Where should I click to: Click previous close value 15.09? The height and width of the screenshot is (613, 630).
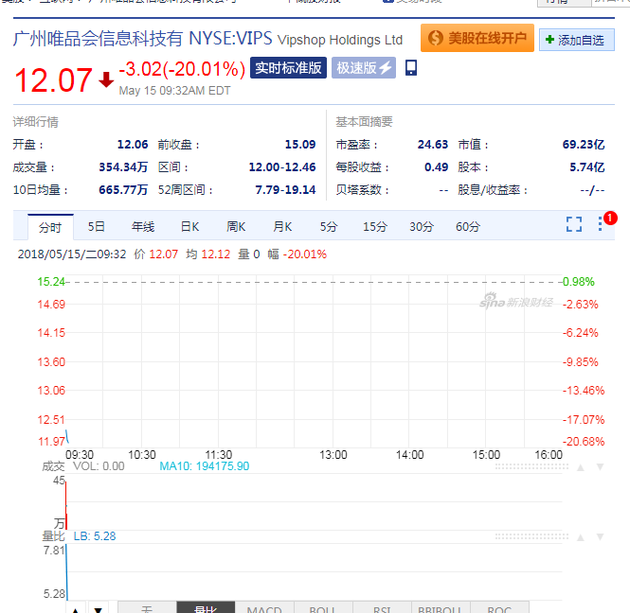pyautogui.click(x=300, y=145)
